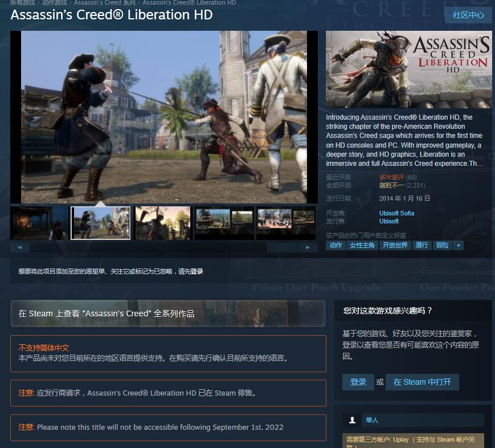Open the 社区中心 community hub

click(x=468, y=15)
